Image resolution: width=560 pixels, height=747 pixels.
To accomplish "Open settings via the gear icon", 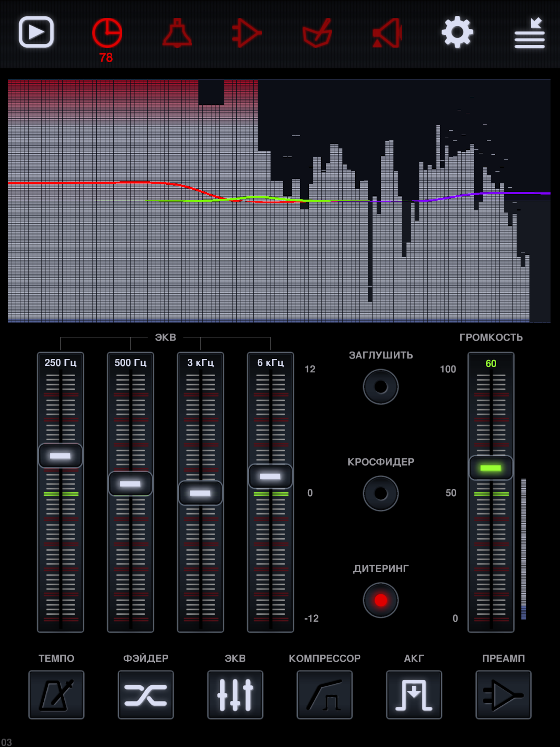I will 457,32.
